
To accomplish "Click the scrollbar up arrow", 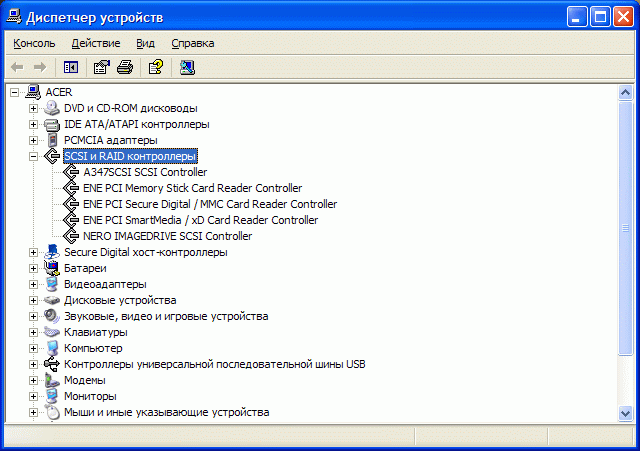I will point(625,93).
